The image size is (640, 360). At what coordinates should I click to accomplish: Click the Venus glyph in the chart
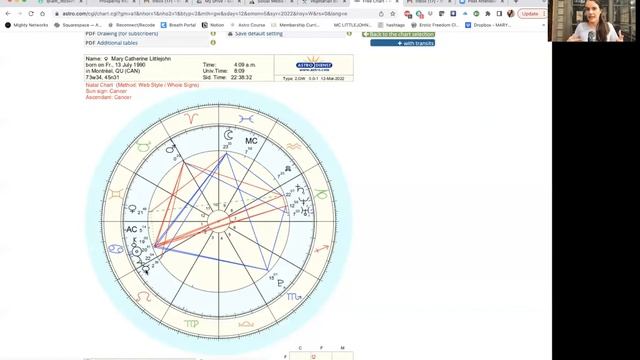[x=133, y=209]
